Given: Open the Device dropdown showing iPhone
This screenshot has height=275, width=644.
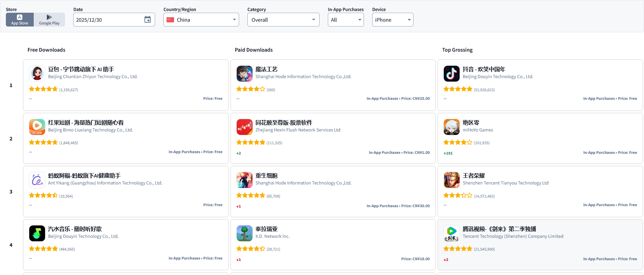Looking at the screenshot, I should (393, 20).
